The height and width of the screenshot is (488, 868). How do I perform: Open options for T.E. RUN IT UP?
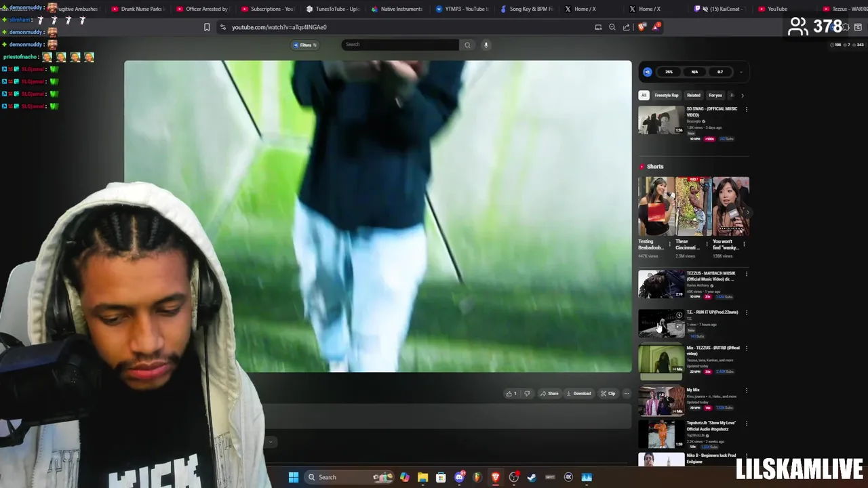pyautogui.click(x=747, y=312)
